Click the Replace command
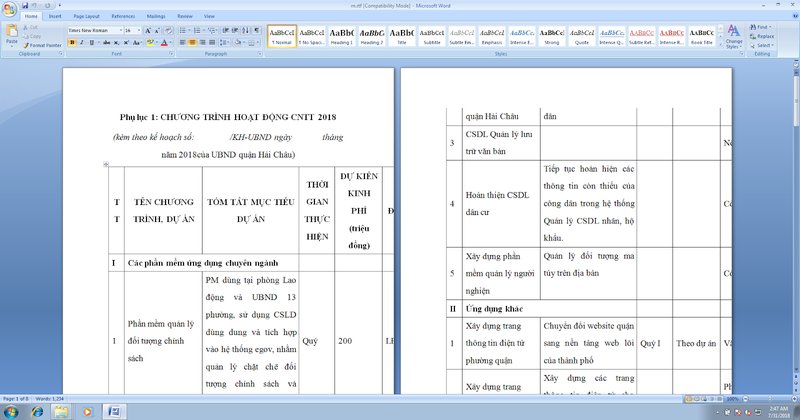 tap(764, 36)
